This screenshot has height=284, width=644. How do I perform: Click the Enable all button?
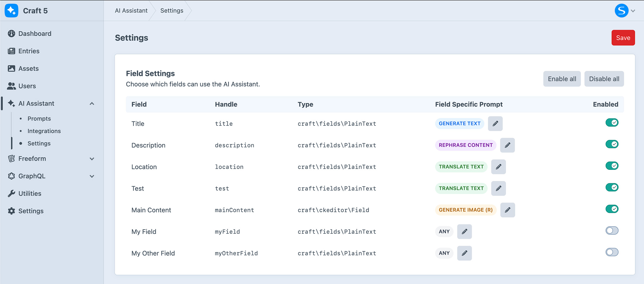[562, 79]
